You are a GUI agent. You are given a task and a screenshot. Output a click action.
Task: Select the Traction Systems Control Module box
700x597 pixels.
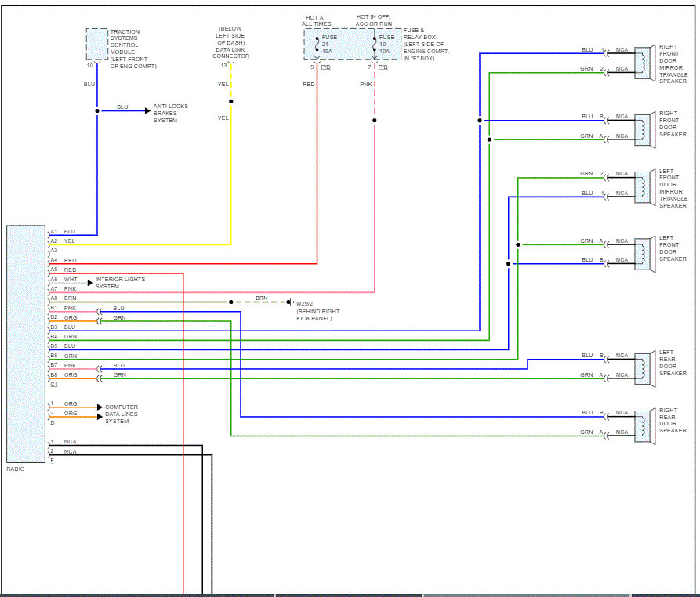(97, 44)
